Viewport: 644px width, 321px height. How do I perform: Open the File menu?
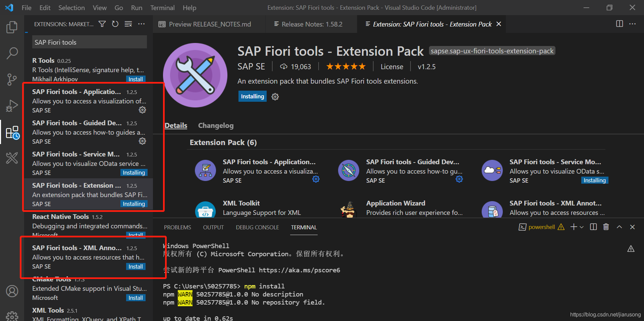pos(26,8)
